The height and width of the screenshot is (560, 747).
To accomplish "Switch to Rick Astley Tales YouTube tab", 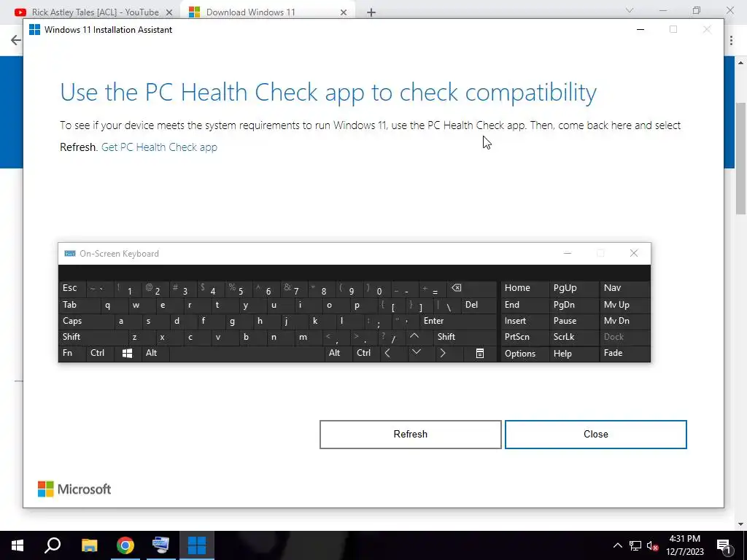I will pos(94,12).
